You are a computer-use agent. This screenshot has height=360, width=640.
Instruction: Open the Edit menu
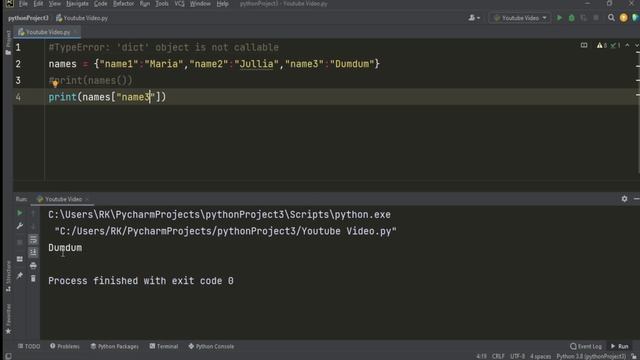point(38,4)
